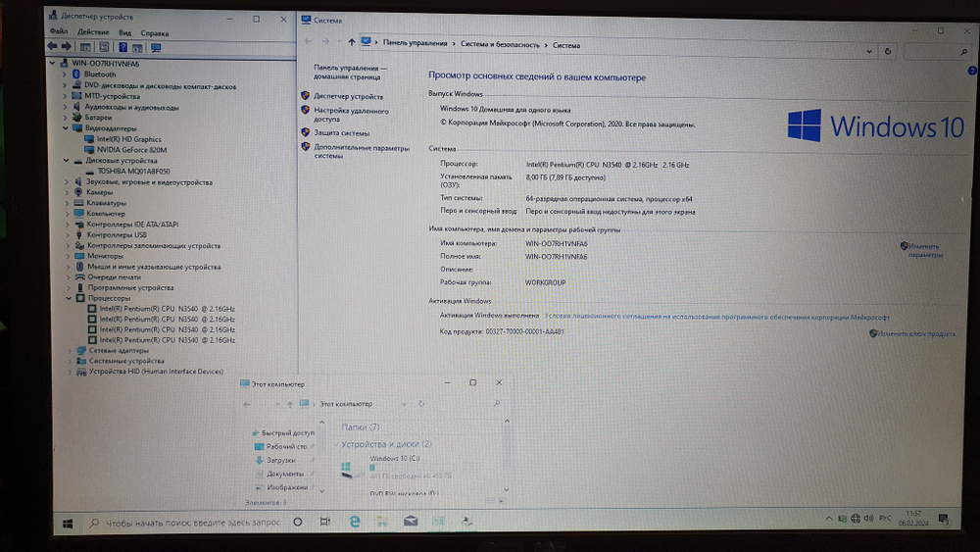Collapse the Дисковые устройства category
The width and height of the screenshot is (980, 552).
click(66, 161)
